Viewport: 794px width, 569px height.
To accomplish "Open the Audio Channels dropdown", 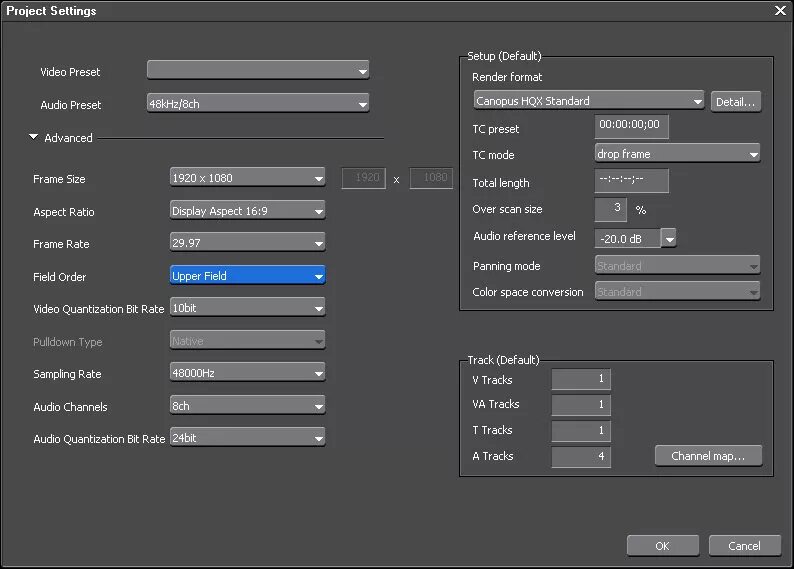I will tap(248, 406).
